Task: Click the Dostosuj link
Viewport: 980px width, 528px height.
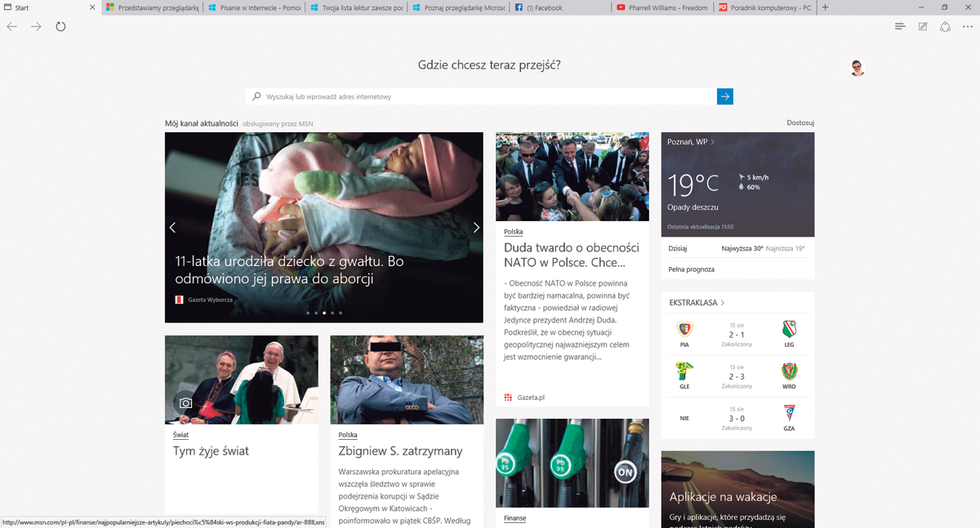Action: (x=800, y=123)
